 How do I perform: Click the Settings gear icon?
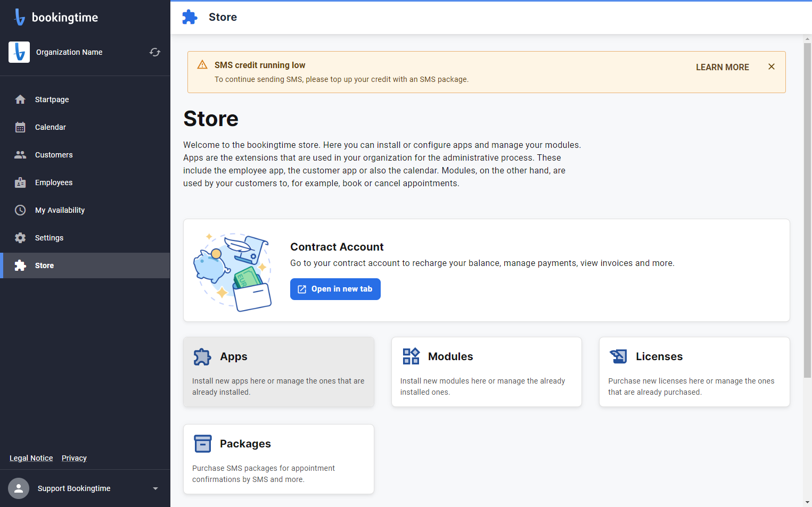[20, 238]
